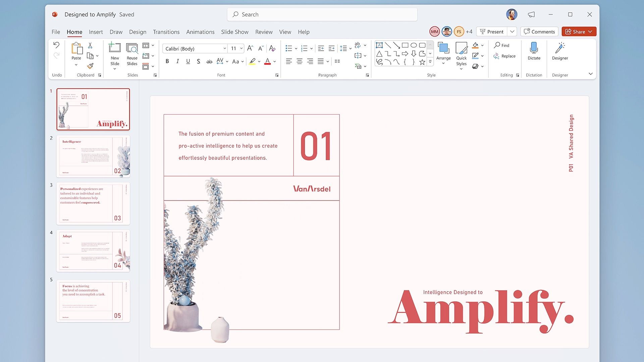Screen dimensions: 644x362
Task: Click the Clear All Formatting icon
Action: pos(272,49)
